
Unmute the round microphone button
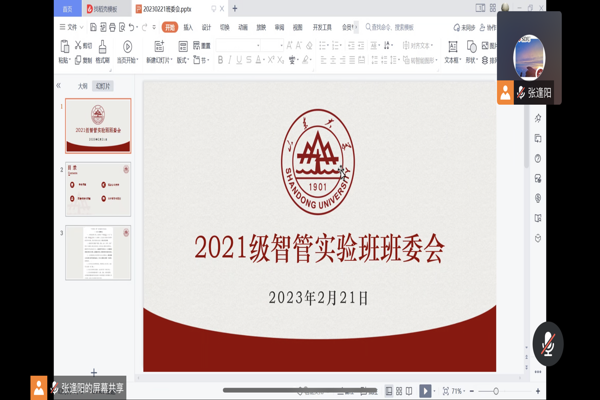click(548, 344)
